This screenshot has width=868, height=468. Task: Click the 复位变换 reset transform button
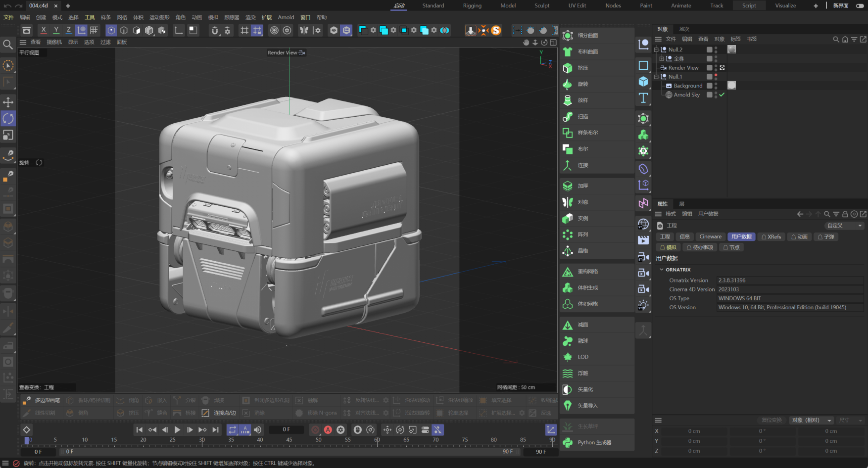pyautogui.click(x=772, y=421)
